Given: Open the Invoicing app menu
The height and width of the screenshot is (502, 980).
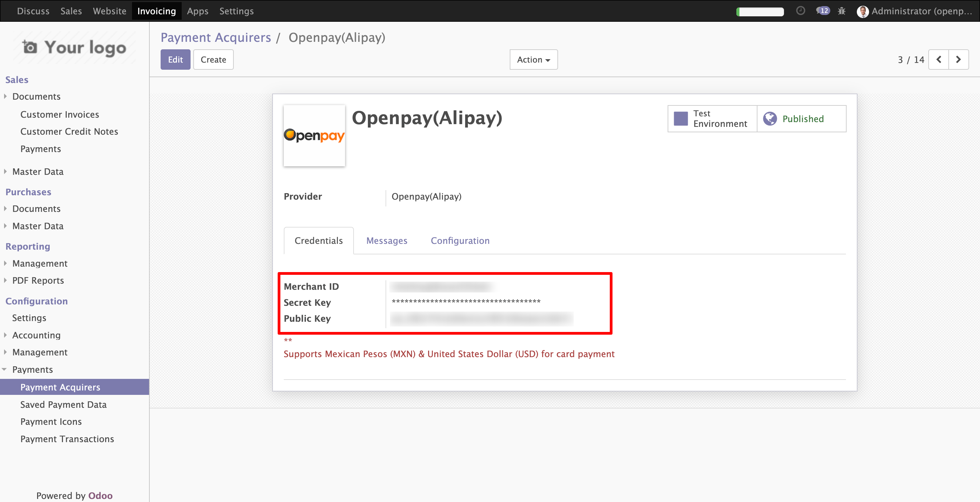Looking at the screenshot, I should 157,11.
